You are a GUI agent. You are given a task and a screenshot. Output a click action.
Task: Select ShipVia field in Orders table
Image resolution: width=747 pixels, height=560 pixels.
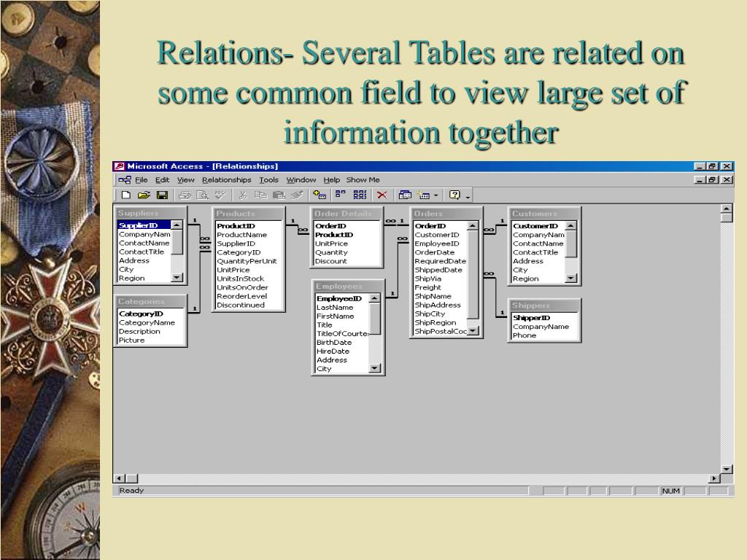click(440, 279)
